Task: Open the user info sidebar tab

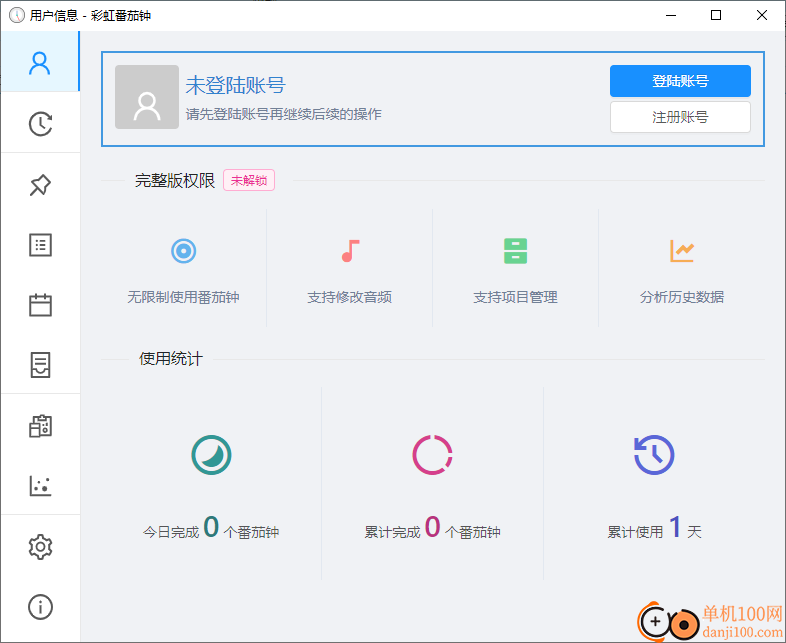Action: [40, 63]
